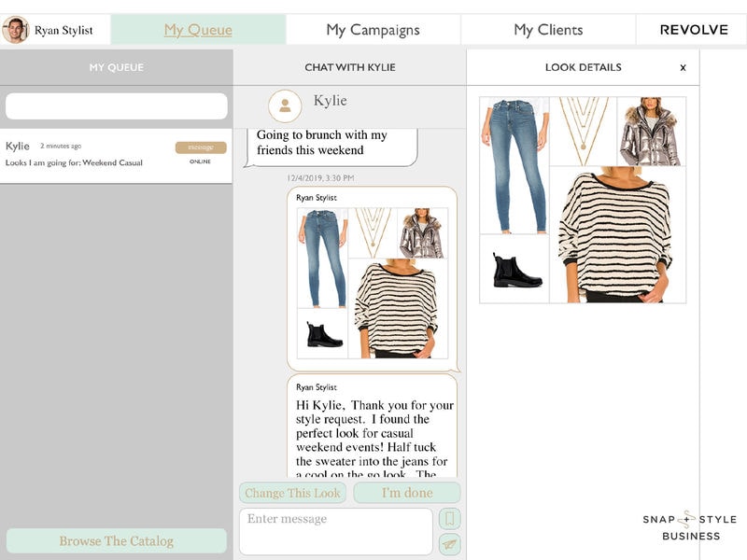Click the phone/device icon by message box
The height and width of the screenshot is (560, 747).
pyautogui.click(x=449, y=519)
